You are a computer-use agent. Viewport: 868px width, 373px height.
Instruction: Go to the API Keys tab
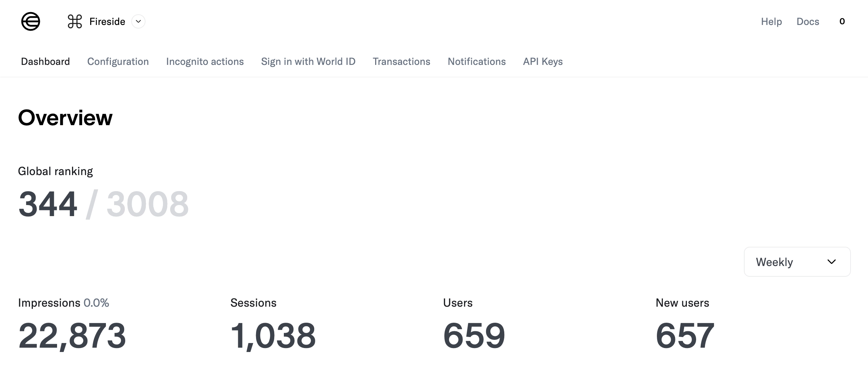coord(542,61)
